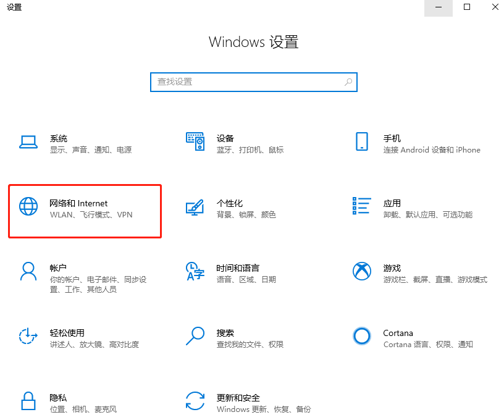Click the text 位置、相机、麦克风

click(x=83, y=409)
